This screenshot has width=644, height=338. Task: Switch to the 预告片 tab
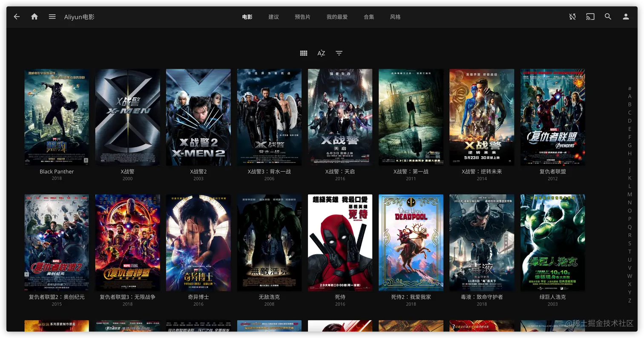point(302,17)
